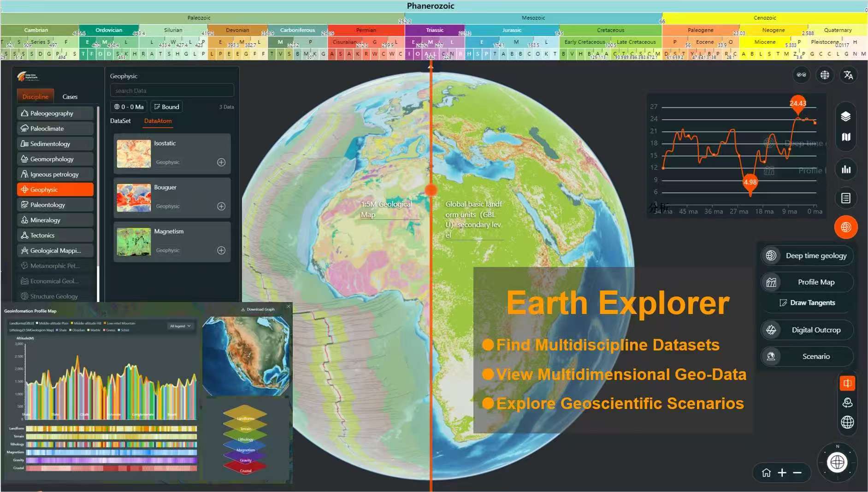
Task: Zoom in with the plus icon
Action: 782,473
